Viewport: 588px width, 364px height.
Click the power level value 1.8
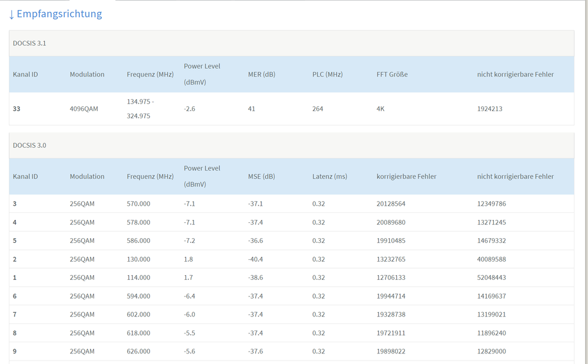pyautogui.click(x=188, y=259)
